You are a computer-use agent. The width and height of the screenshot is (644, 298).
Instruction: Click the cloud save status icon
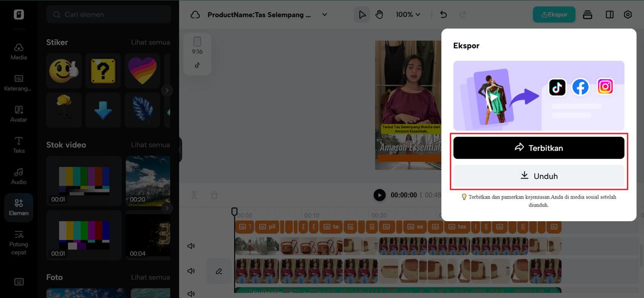click(x=195, y=15)
